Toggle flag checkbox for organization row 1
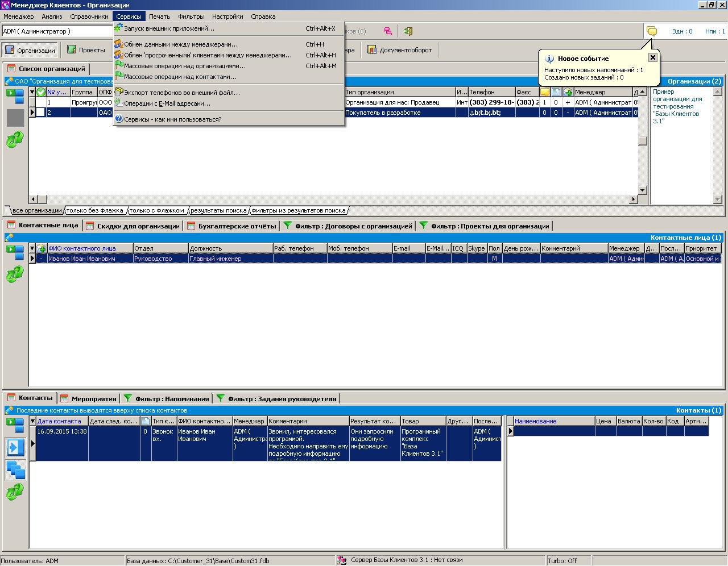728x566 pixels. [x=41, y=102]
